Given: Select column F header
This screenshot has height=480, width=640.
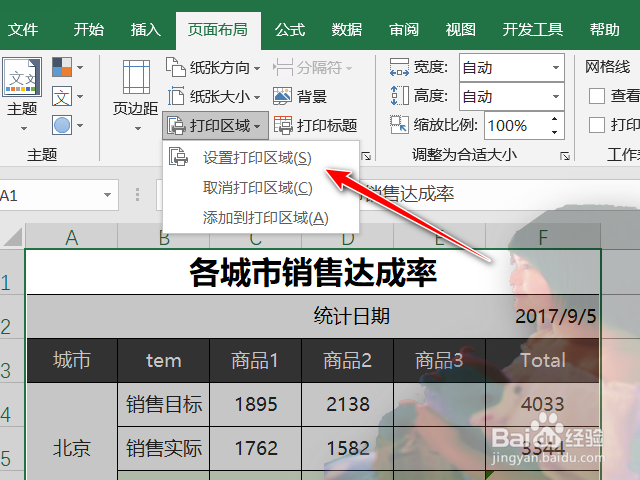Looking at the screenshot, I should (x=543, y=237).
